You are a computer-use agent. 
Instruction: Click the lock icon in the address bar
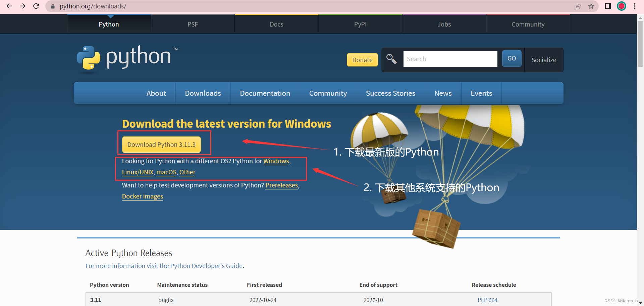tap(53, 6)
